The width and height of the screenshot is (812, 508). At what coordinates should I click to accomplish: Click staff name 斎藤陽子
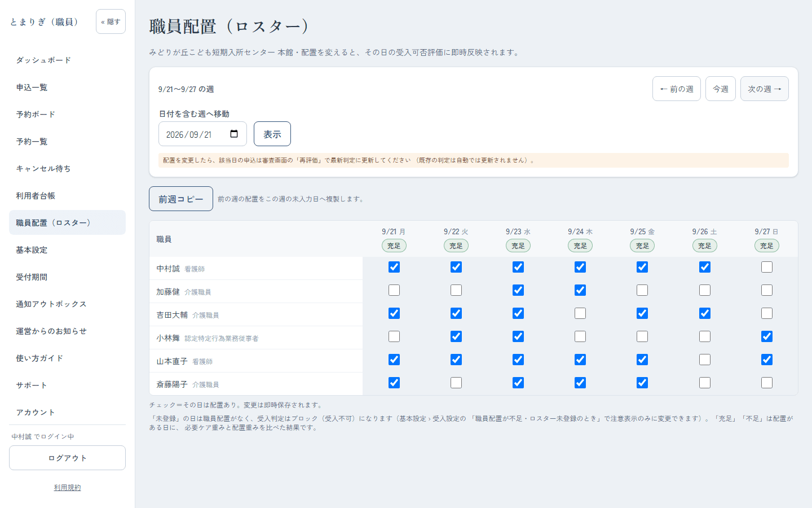point(172,384)
